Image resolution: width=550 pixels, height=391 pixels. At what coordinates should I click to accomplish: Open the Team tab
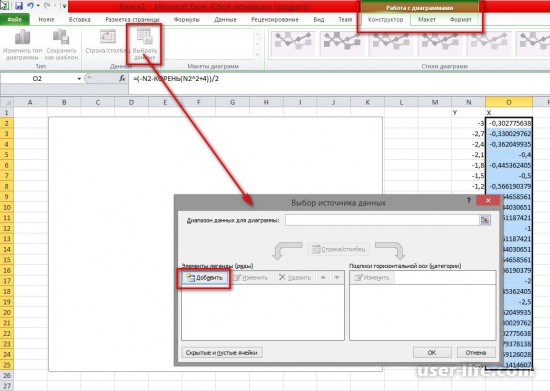click(x=345, y=20)
